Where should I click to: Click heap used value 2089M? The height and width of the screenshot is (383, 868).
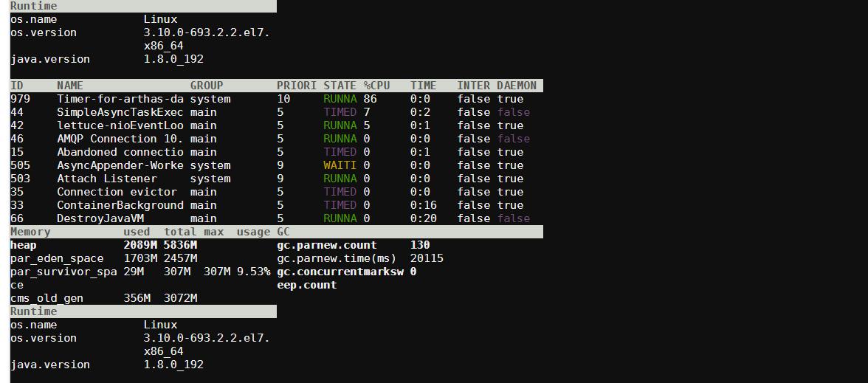coord(140,245)
